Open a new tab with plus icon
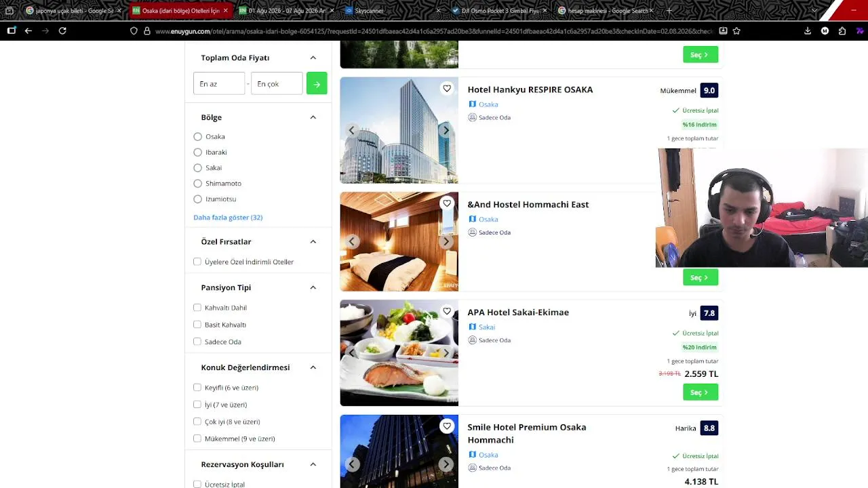Viewport: 868px width, 488px height. 669,10
